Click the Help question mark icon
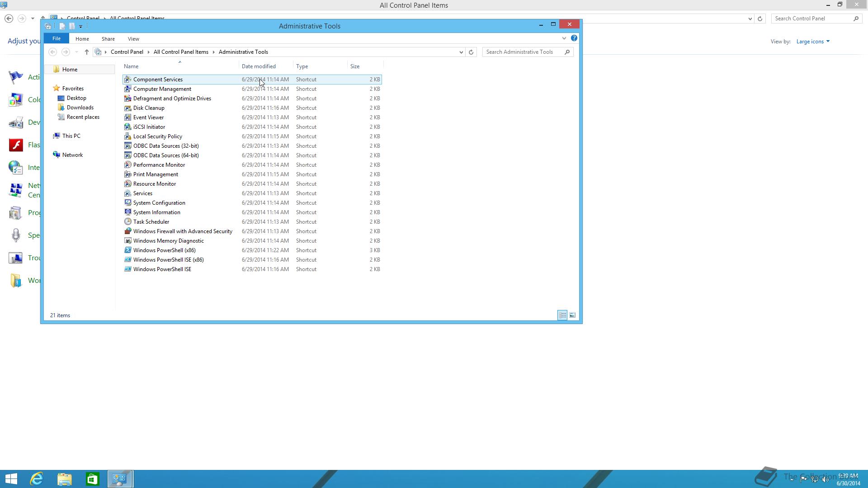Screen dimensions: 868x488 (574, 38)
